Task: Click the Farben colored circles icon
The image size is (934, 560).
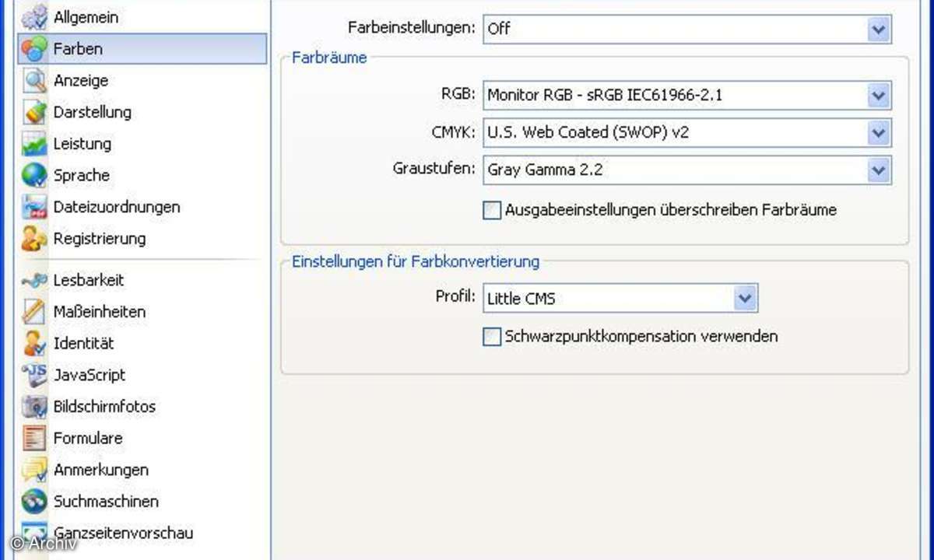Action: coord(34,49)
